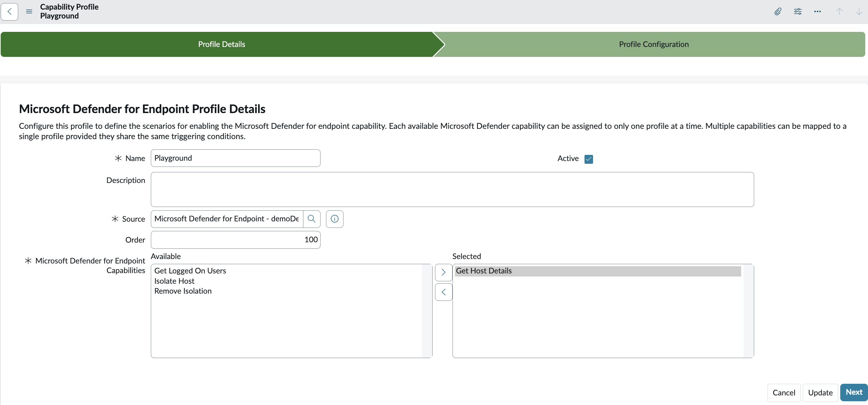Click into the Description text area
The height and width of the screenshot is (405, 868).
(452, 189)
